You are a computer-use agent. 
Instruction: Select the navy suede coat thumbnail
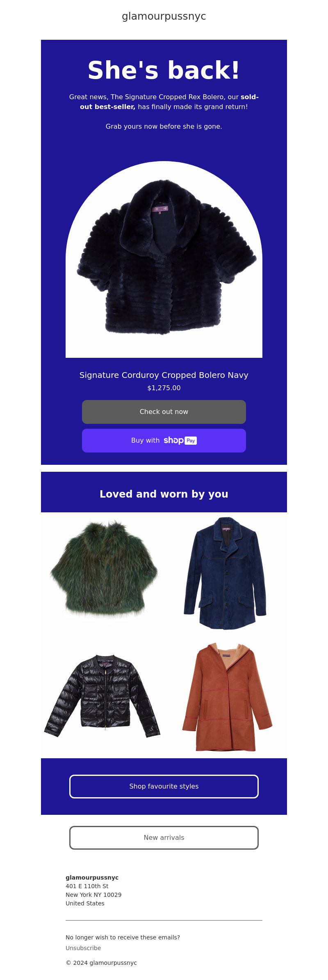point(225,574)
